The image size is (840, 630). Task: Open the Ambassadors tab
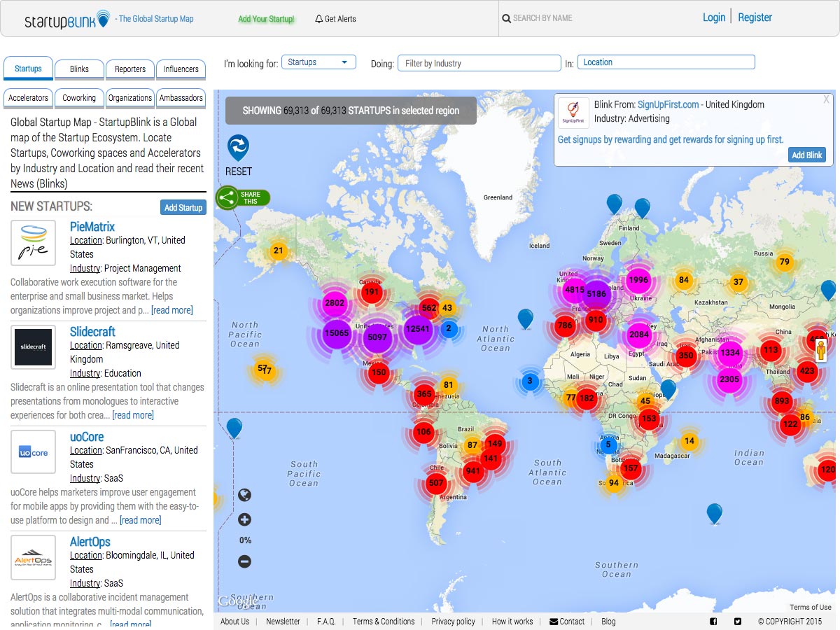[181, 98]
